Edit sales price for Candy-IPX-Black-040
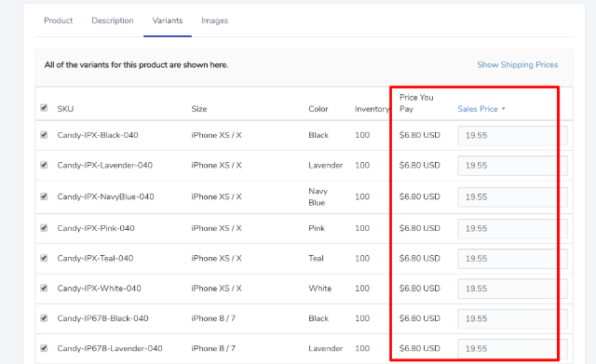The height and width of the screenshot is (364, 596). 512,136
